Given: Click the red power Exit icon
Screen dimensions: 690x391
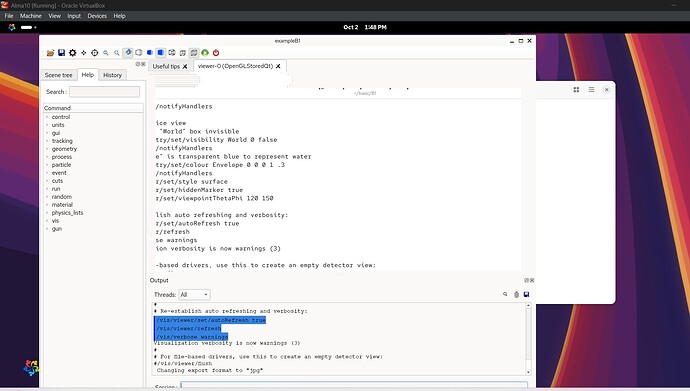Looking at the screenshot, I should point(216,53).
